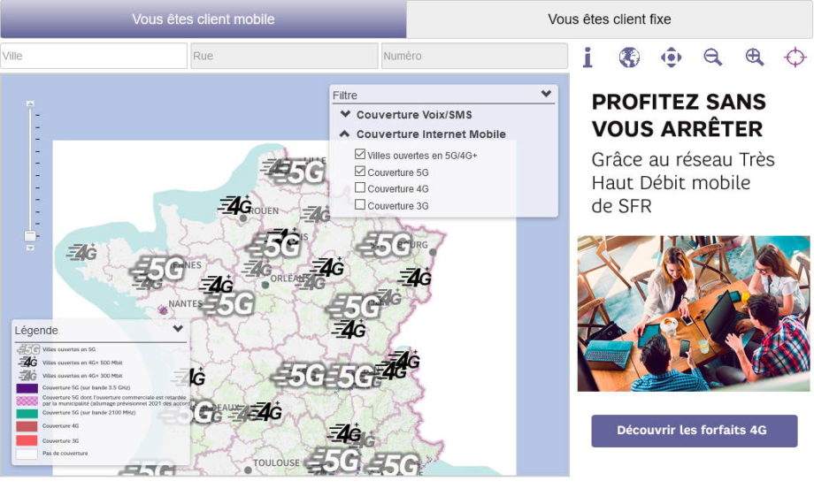Click the zoom out magnifier icon
814x504 pixels.
tap(713, 57)
